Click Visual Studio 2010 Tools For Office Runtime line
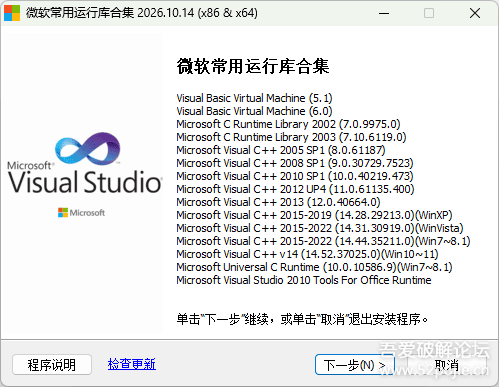 pyautogui.click(x=304, y=280)
